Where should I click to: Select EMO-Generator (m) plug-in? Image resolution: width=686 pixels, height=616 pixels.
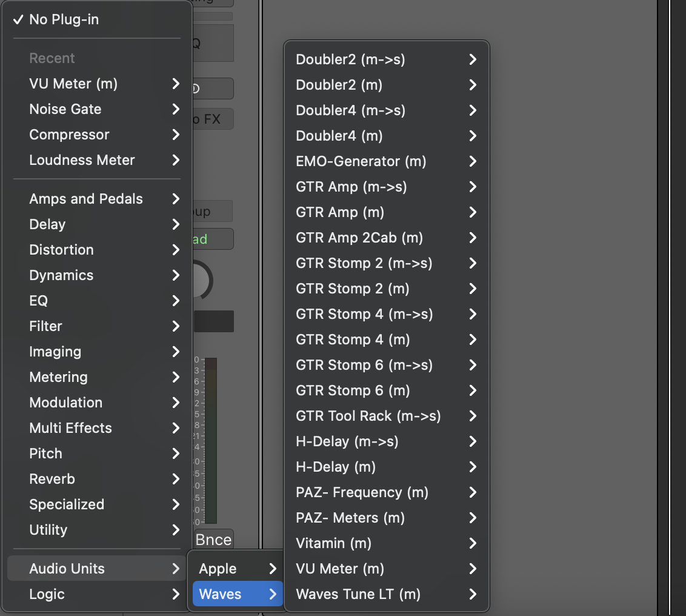361,161
